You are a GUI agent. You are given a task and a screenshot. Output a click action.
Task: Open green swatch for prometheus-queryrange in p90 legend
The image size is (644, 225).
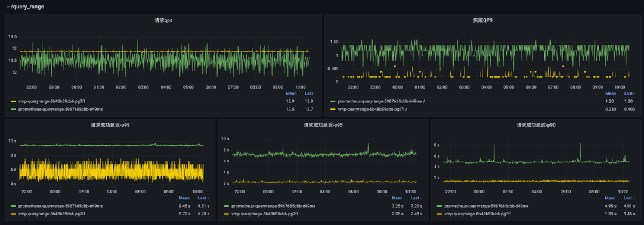click(x=439, y=206)
